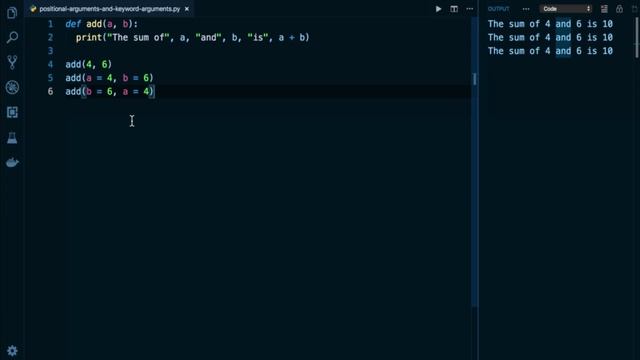Toggle output scroll lock
This screenshot has height=360, width=640.
(x=619, y=9)
